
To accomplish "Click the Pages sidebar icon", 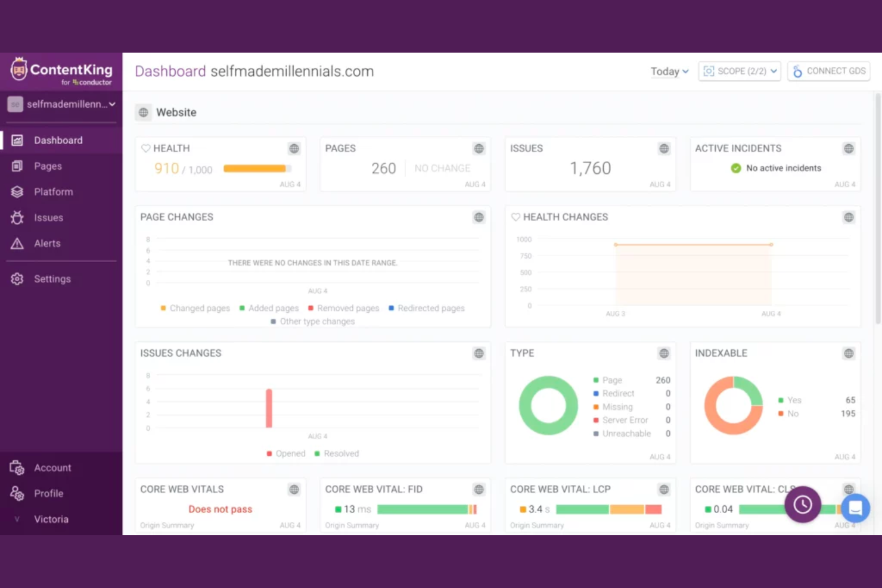I will tap(17, 166).
